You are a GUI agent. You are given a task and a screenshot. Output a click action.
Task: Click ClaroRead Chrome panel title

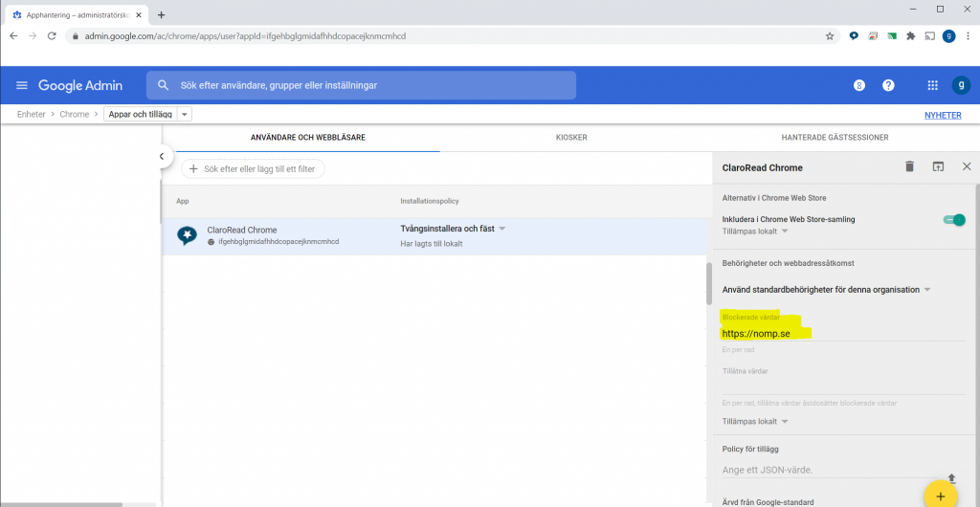coord(762,167)
